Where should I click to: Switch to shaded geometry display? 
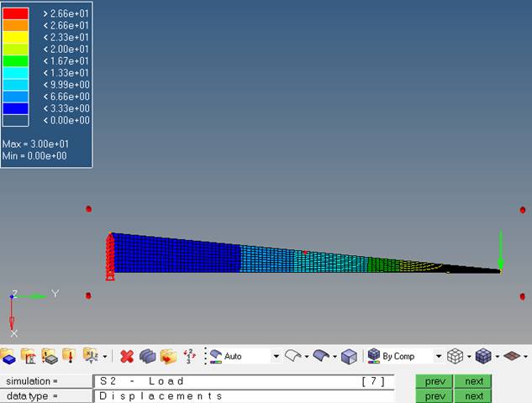pos(321,357)
